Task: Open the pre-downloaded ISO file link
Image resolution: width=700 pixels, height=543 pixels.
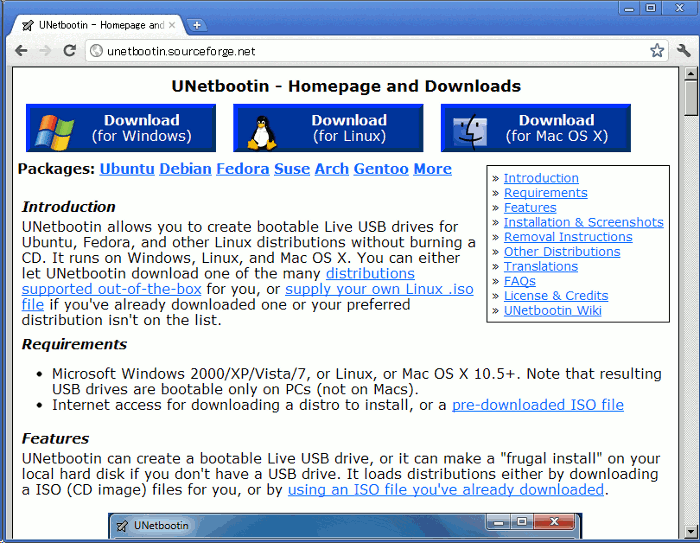Action: [x=537, y=405]
